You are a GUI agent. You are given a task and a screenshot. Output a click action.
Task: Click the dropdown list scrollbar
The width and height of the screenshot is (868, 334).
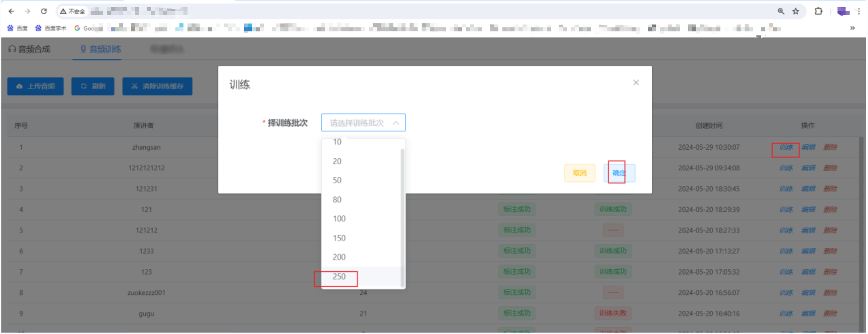pos(402,217)
